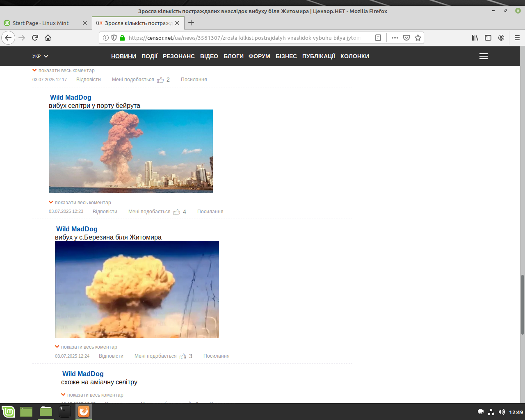Open a new tab with the plus button

click(191, 23)
